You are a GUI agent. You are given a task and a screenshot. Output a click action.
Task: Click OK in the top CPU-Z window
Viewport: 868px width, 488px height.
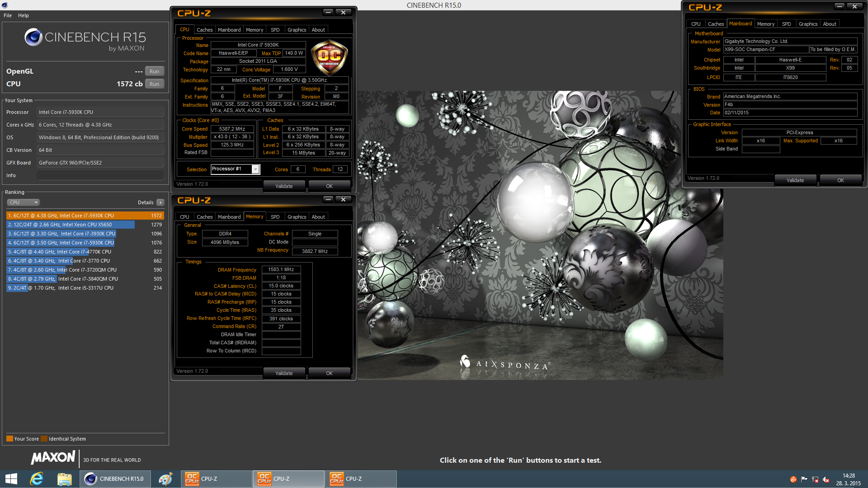329,186
